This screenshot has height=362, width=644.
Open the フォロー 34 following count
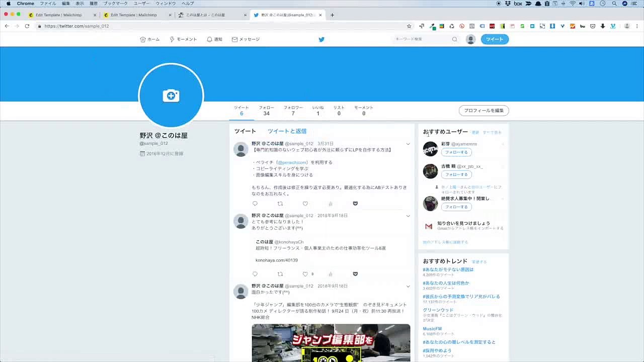[x=266, y=111]
